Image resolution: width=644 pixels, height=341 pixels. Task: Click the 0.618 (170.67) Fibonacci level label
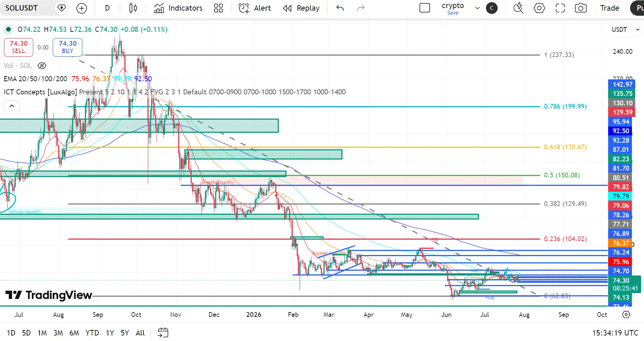(x=565, y=147)
